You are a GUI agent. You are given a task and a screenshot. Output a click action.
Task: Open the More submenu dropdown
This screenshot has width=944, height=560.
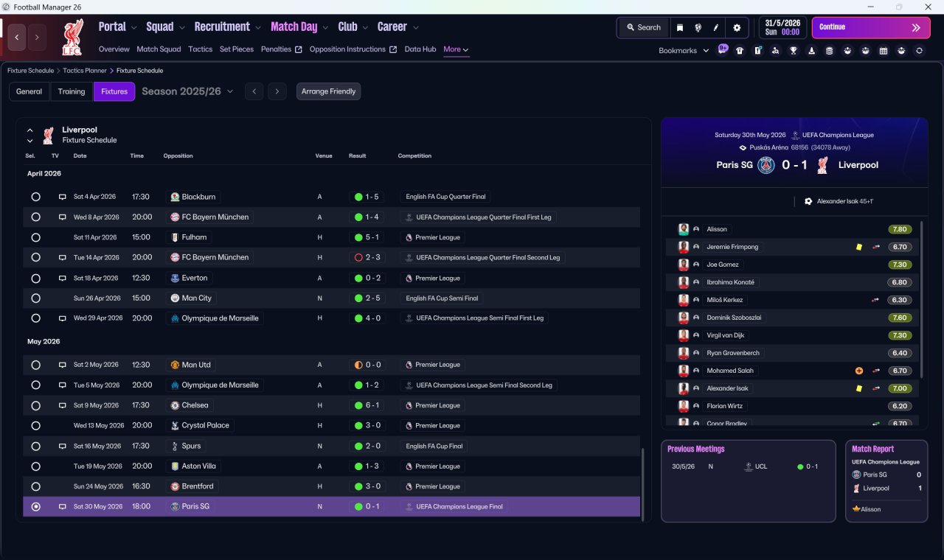point(456,49)
